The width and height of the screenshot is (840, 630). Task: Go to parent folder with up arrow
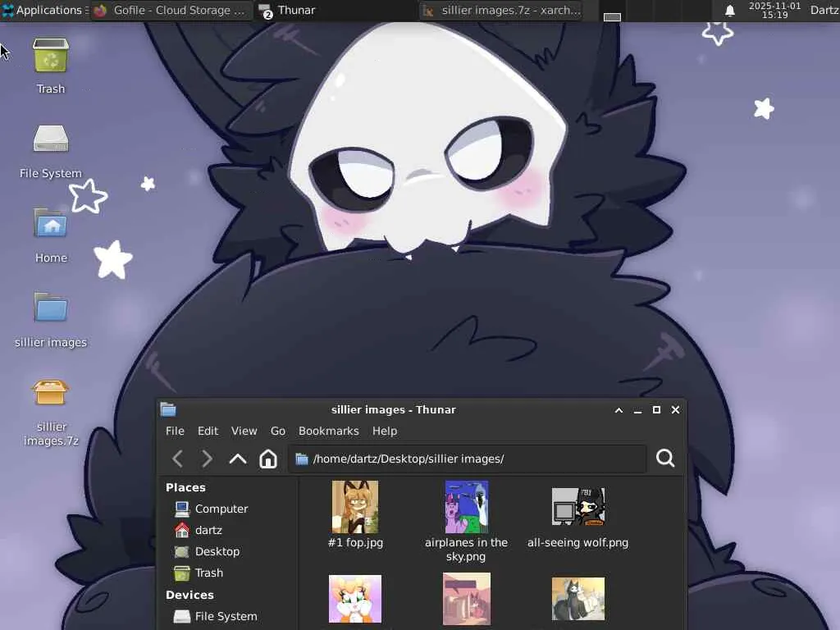(x=238, y=459)
